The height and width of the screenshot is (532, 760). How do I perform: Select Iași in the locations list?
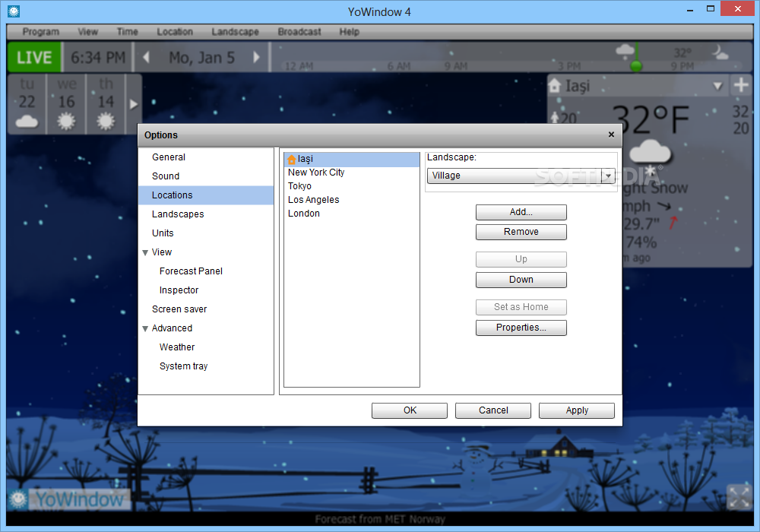tap(351, 159)
